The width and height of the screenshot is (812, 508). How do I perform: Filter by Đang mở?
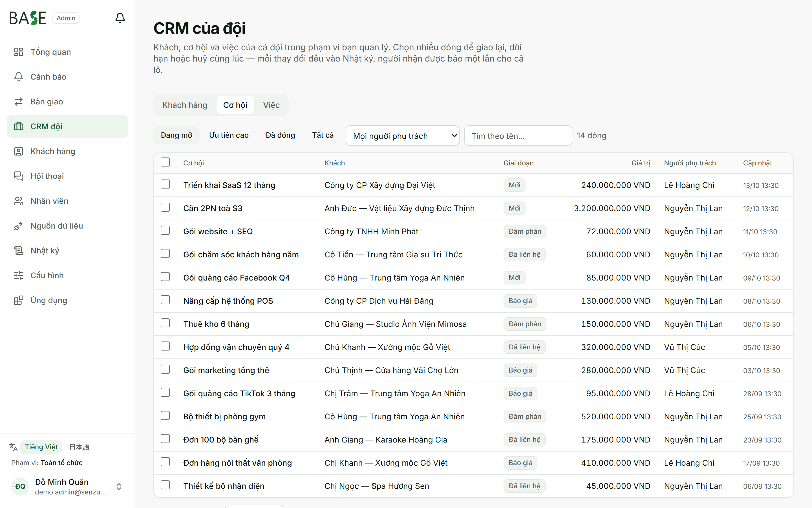pyautogui.click(x=176, y=135)
